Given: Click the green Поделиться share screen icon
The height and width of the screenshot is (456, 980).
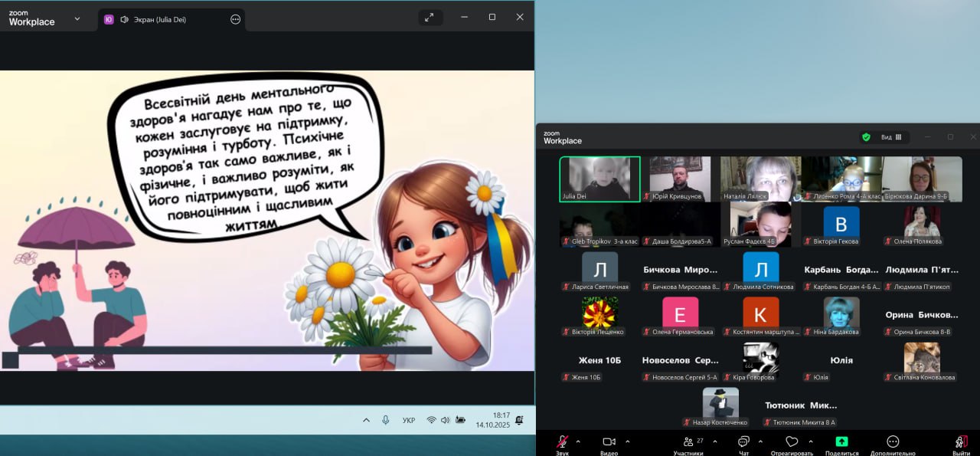Looking at the screenshot, I should tap(841, 442).
